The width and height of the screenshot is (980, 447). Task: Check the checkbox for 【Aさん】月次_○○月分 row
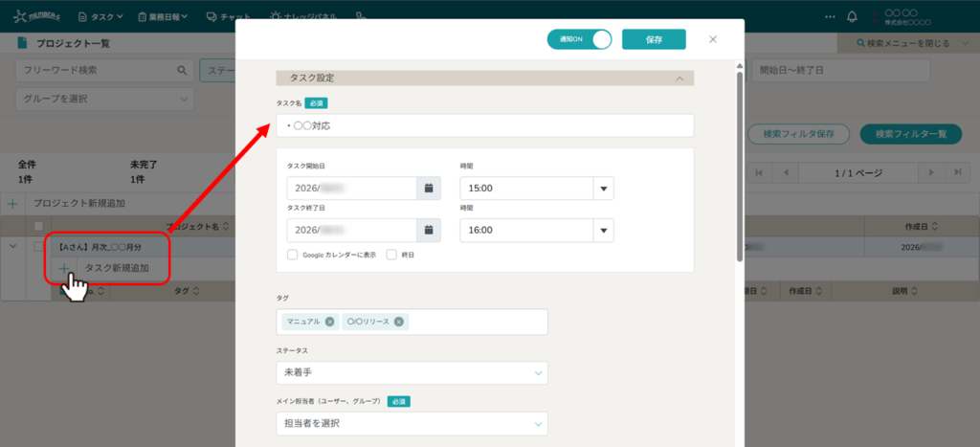(38, 246)
